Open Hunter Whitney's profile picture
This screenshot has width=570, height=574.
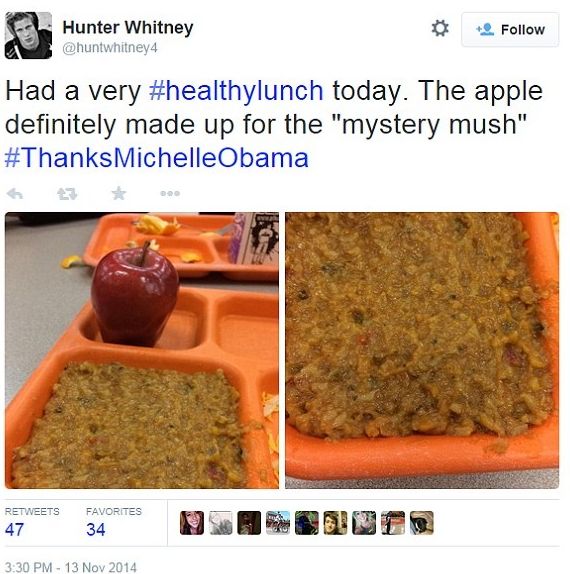coord(28,35)
